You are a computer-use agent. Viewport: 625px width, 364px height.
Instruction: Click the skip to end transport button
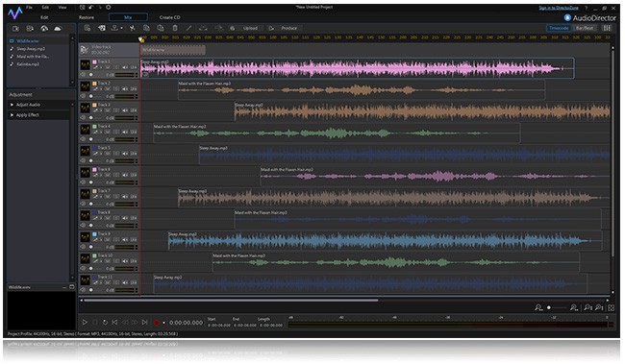[x=144, y=322]
